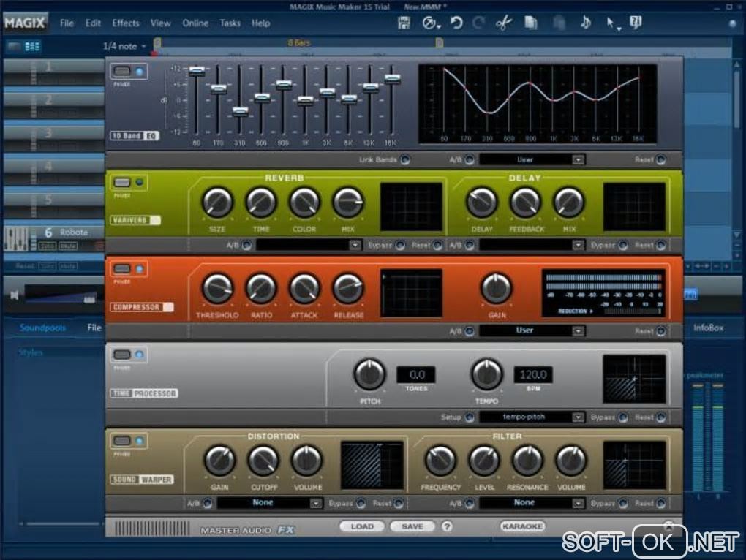Click the 10 Band EQ Reset button
Screen dimensions: 746x560
[x=661, y=159]
